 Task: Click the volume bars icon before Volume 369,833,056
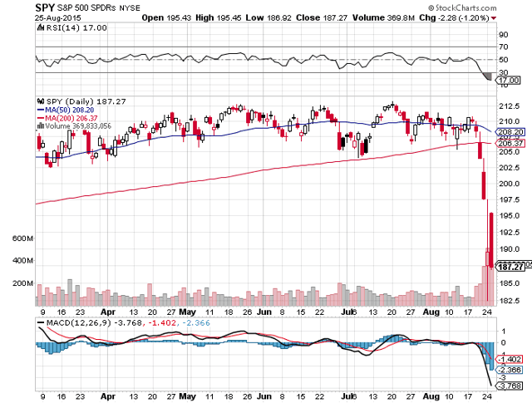[41, 126]
